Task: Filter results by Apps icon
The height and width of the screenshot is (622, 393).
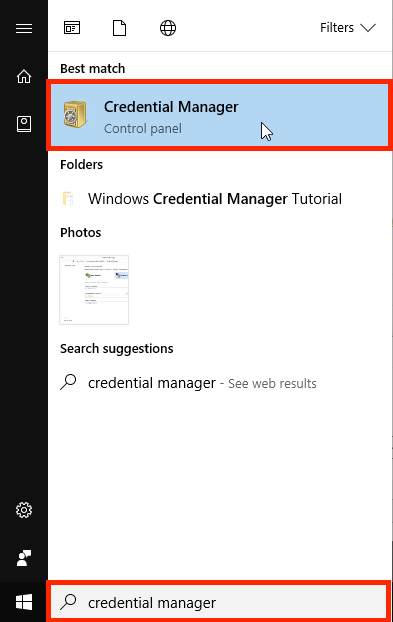Action: [72, 28]
